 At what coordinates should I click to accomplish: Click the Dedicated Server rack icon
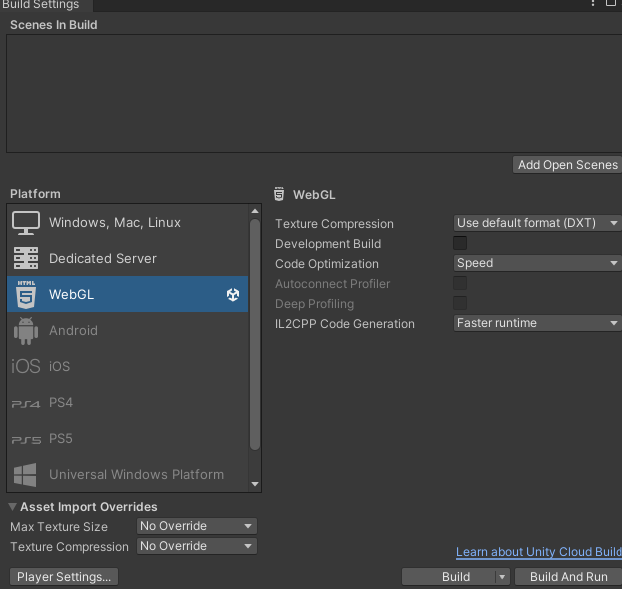point(26,258)
